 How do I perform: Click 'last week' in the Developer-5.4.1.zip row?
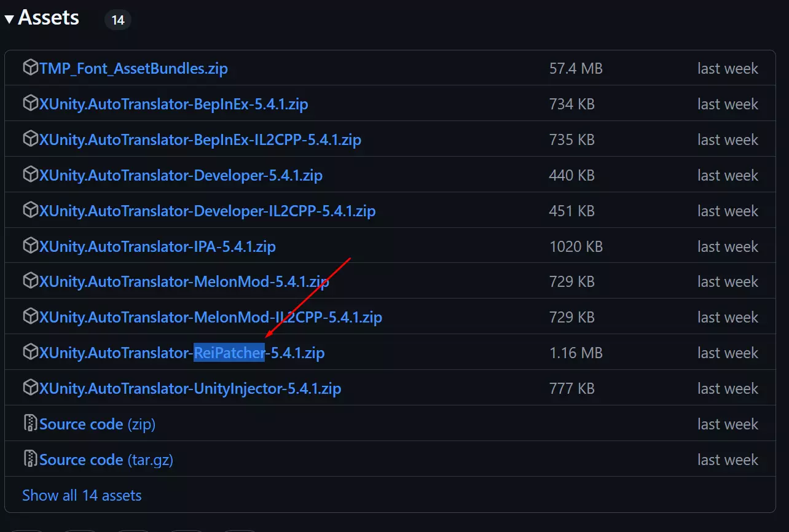tap(728, 175)
